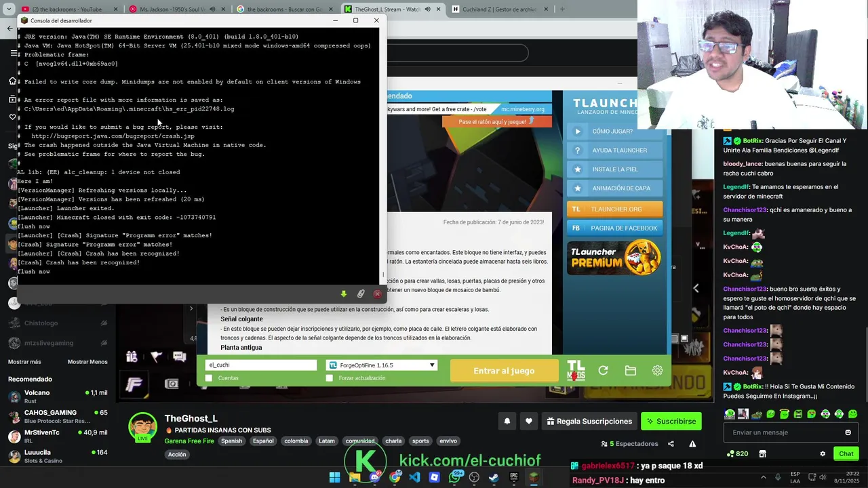Click the Entrar al juego button
The width and height of the screenshot is (868, 488).
tap(504, 371)
